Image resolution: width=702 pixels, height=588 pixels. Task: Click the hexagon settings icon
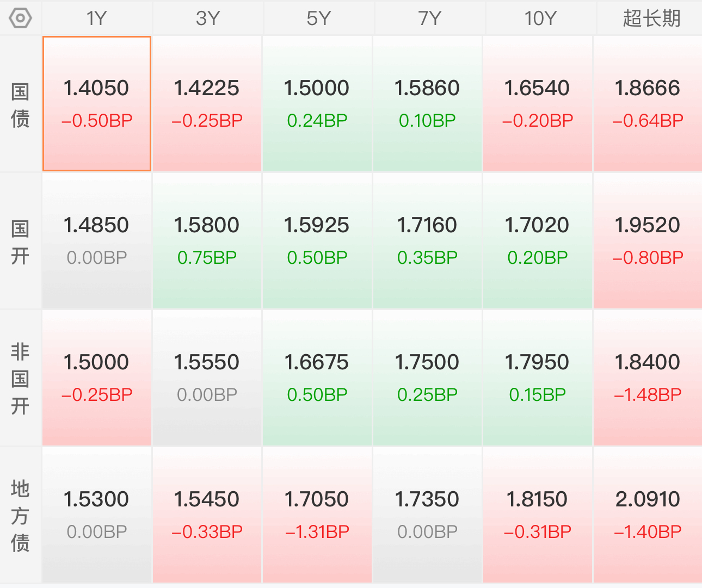[x=20, y=18]
